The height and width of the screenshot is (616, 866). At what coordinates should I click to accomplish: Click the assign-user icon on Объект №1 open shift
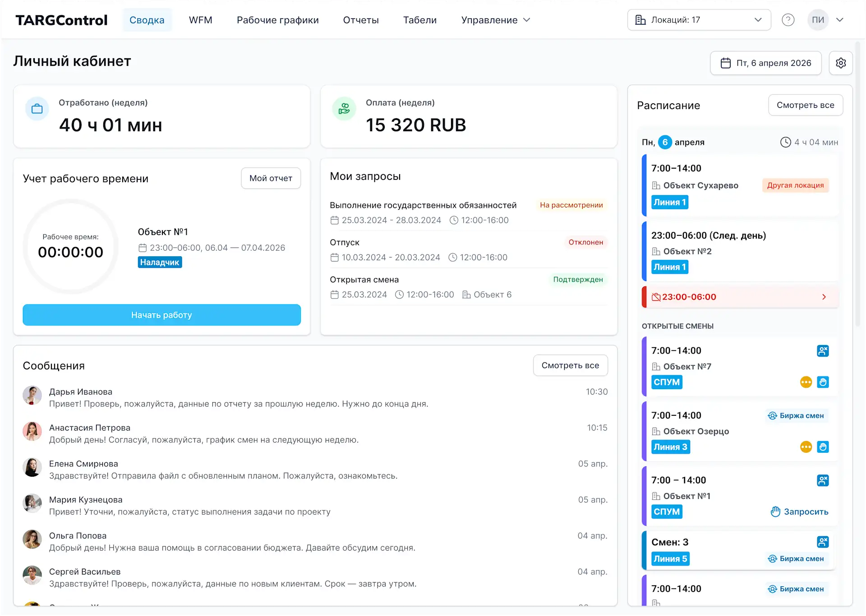(823, 480)
